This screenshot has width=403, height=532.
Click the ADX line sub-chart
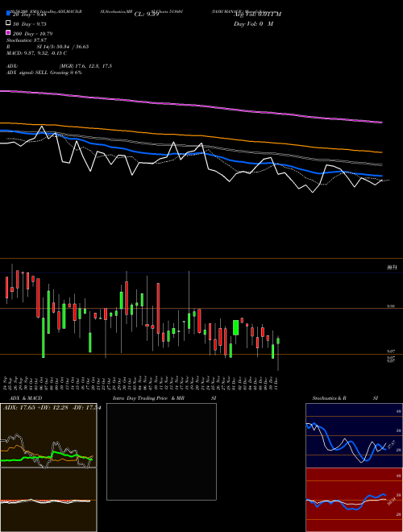48,435
